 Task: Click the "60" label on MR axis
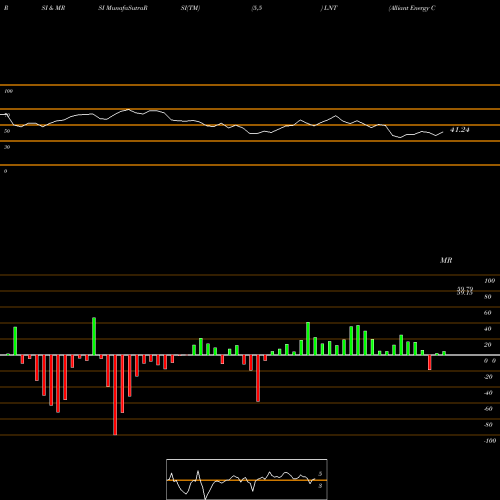pyautogui.click(x=487, y=313)
